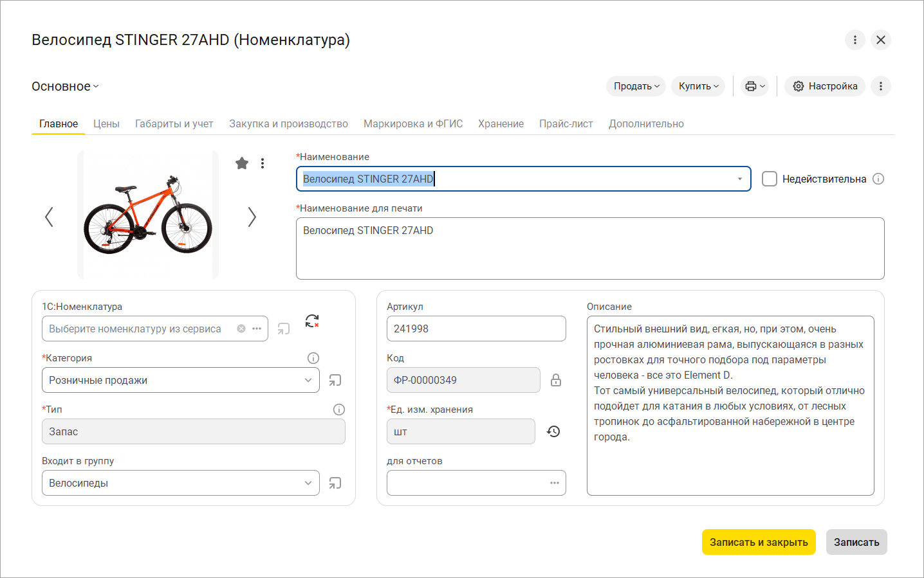Open the Категория item via the open-form icon
The width and height of the screenshot is (924, 578).
click(x=335, y=380)
